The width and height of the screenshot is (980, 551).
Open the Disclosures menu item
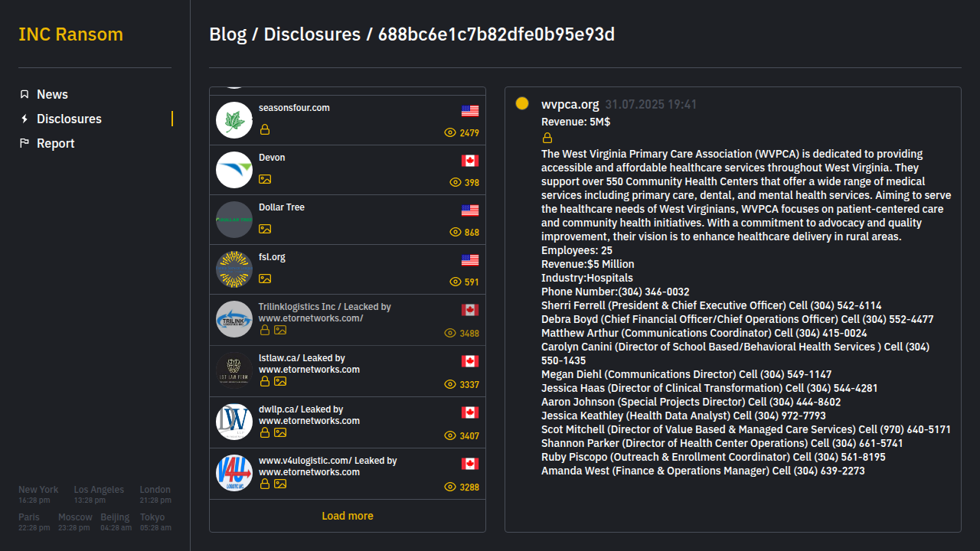(69, 119)
